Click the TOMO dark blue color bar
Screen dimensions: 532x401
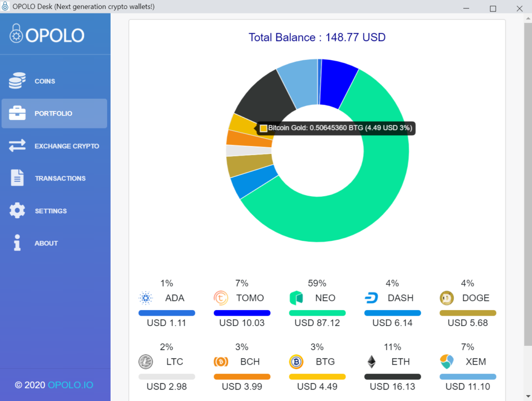tap(242, 313)
